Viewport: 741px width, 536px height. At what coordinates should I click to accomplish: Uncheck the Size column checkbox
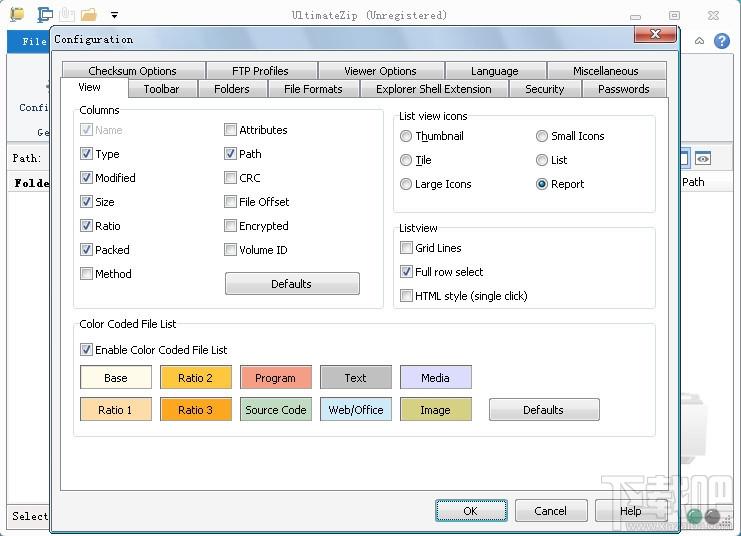(x=86, y=202)
